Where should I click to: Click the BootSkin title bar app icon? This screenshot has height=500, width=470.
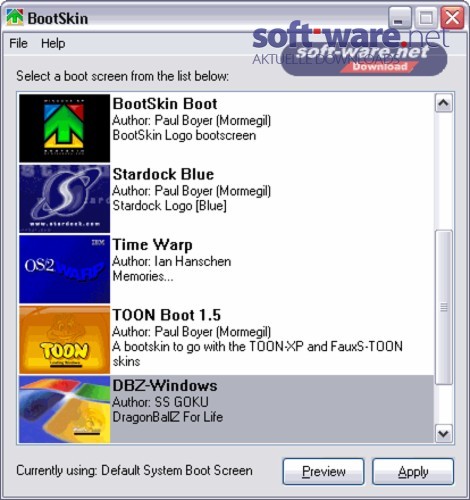click(x=15, y=17)
